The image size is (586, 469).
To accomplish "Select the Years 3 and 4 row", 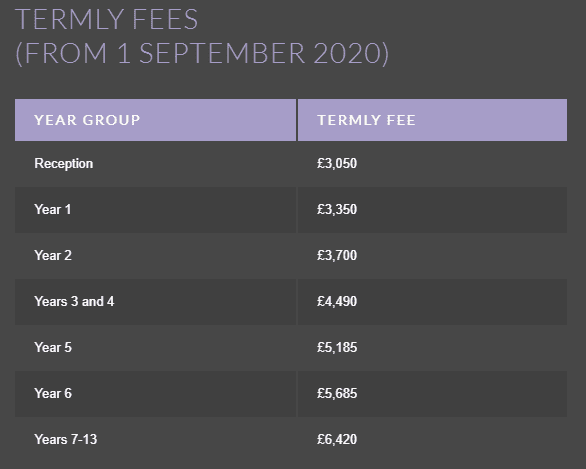I will pyautogui.click(x=291, y=302).
